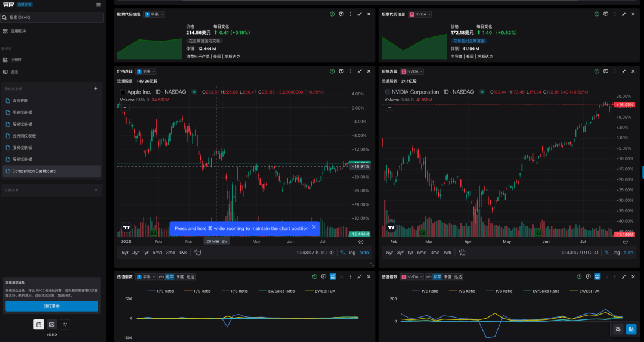This screenshot has height=342, width=644.
Task: Click the date range calendar icon on Apple chart
Action: (x=197, y=253)
